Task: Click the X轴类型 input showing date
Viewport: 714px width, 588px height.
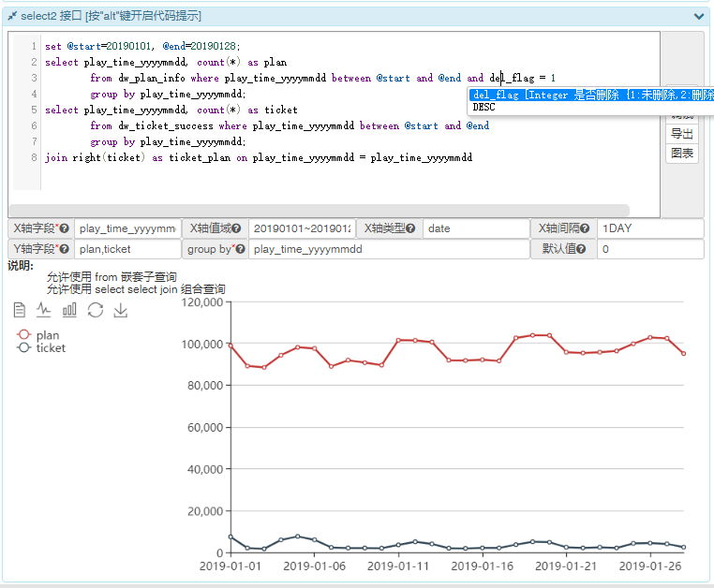Action: [476, 228]
